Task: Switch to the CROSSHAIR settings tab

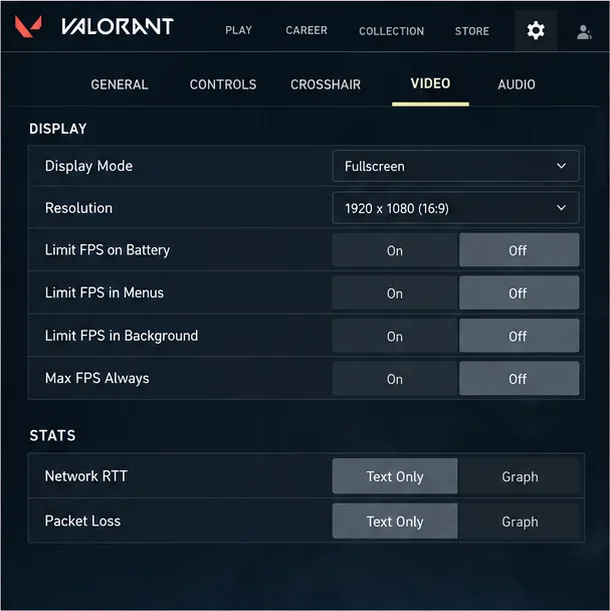Action: coord(325,84)
